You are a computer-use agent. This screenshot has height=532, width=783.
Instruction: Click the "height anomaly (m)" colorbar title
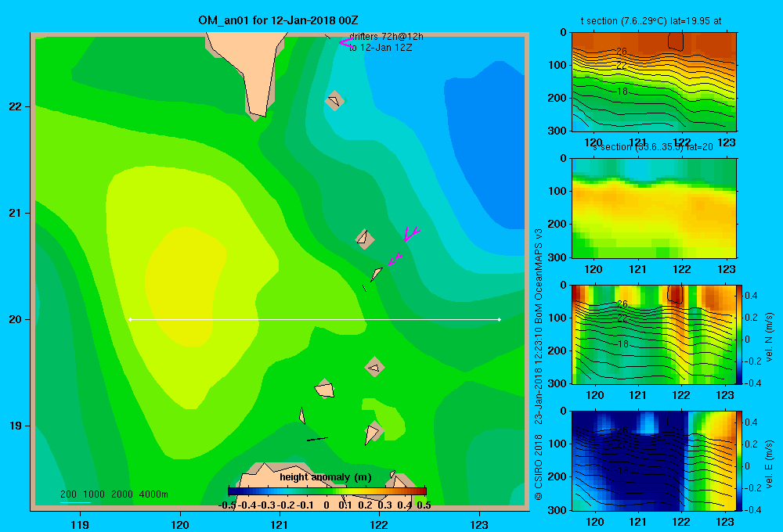click(x=326, y=477)
